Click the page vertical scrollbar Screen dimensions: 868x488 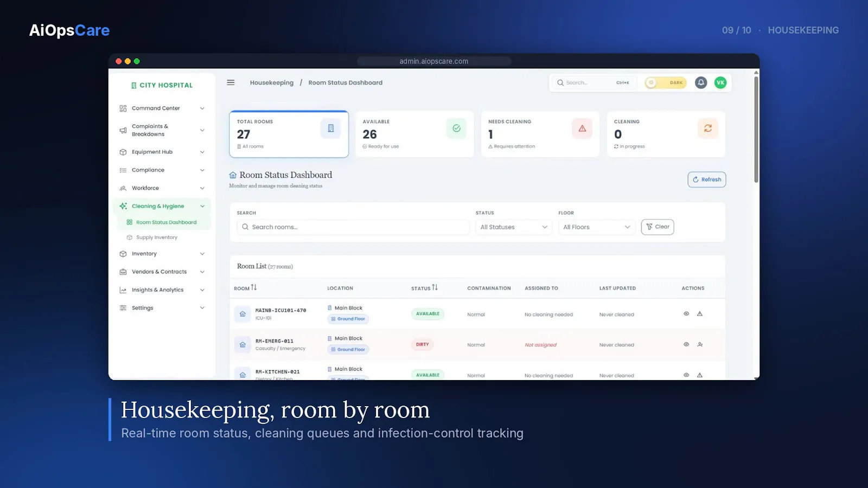[x=756, y=129]
